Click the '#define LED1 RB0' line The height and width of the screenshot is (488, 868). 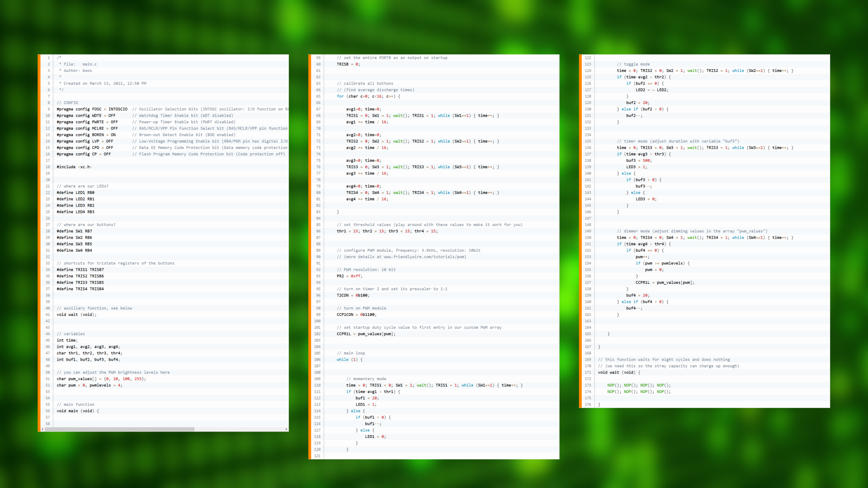tap(75, 192)
